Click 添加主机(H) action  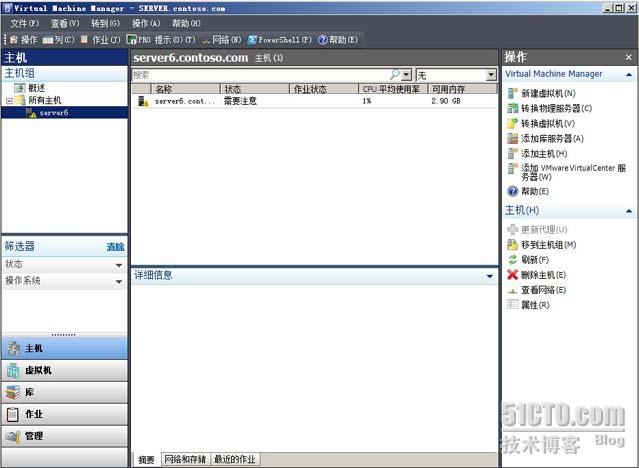pyautogui.click(x=544, y=154)
